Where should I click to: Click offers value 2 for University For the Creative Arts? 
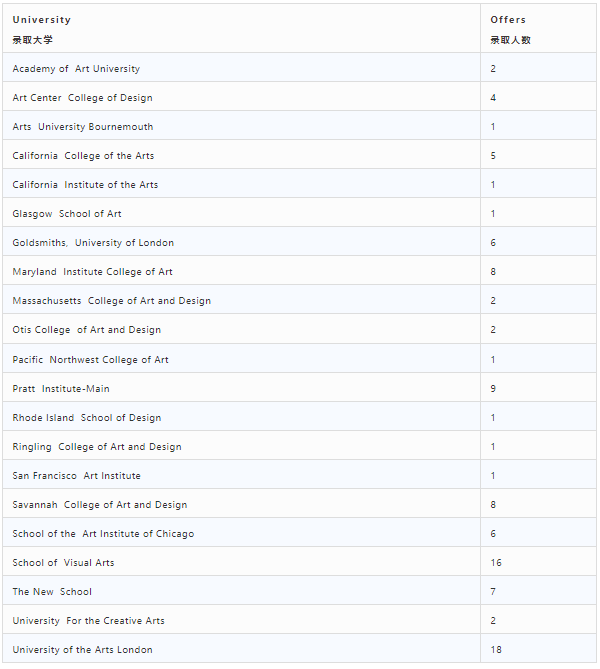pyautogui.click(x=493, y=621)
